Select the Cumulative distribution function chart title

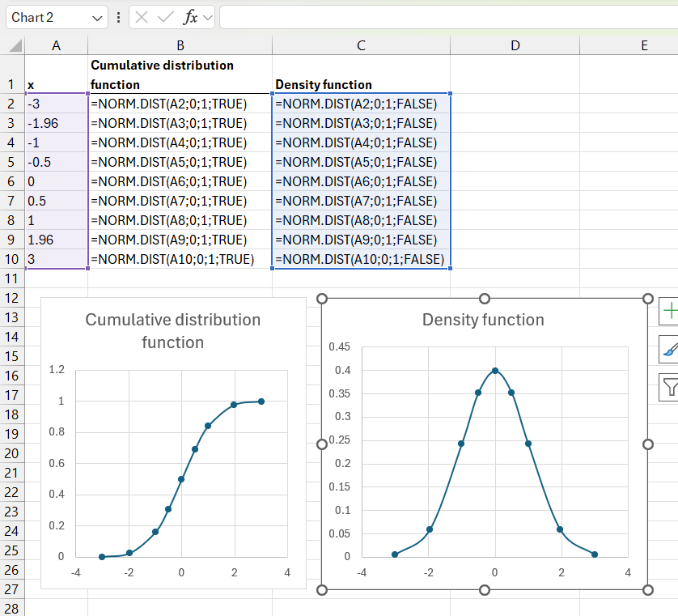point(173,331)
